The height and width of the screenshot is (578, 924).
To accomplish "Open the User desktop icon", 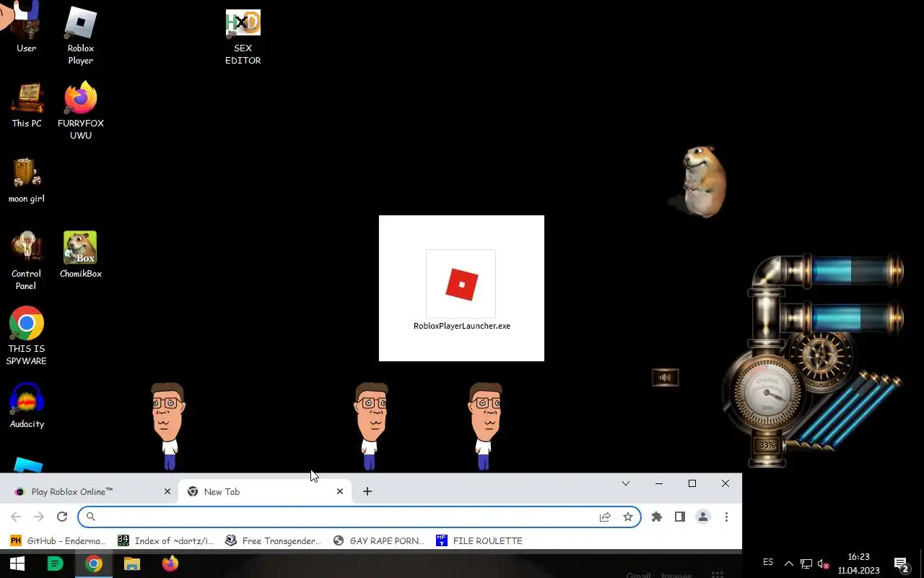I will pos(27,27).
